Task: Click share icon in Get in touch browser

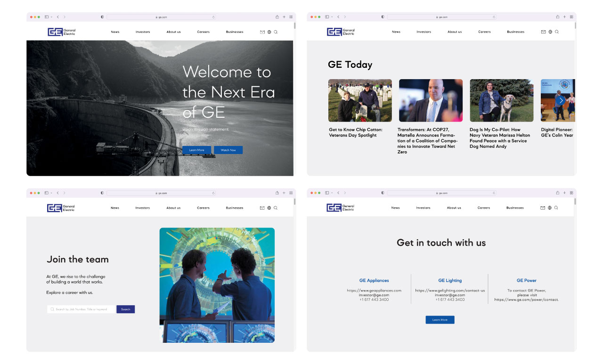Action: pyautogui.click(x=558, y=193)
